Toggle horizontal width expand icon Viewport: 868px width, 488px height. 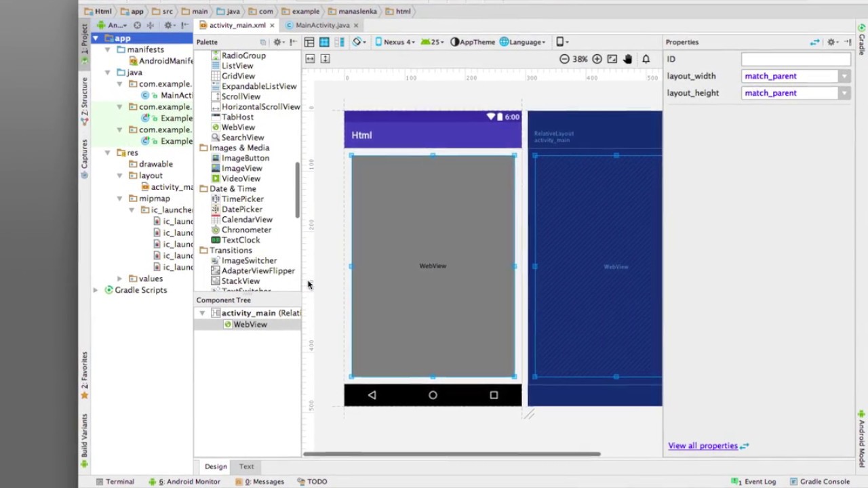(x=310, y=59)
